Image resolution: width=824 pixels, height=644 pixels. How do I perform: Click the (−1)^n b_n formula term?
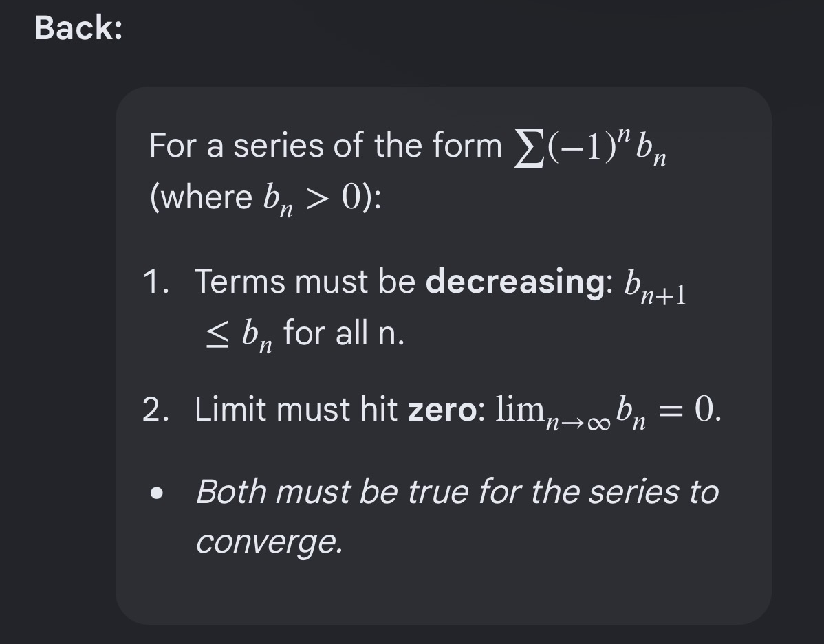607,148
